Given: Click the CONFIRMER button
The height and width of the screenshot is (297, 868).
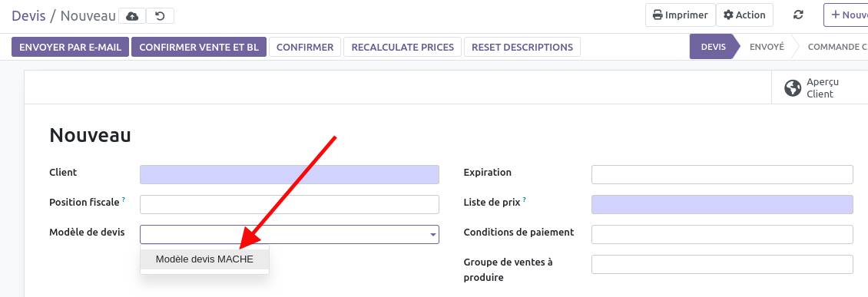Looking at the screenshot, I should pos(305,47).
